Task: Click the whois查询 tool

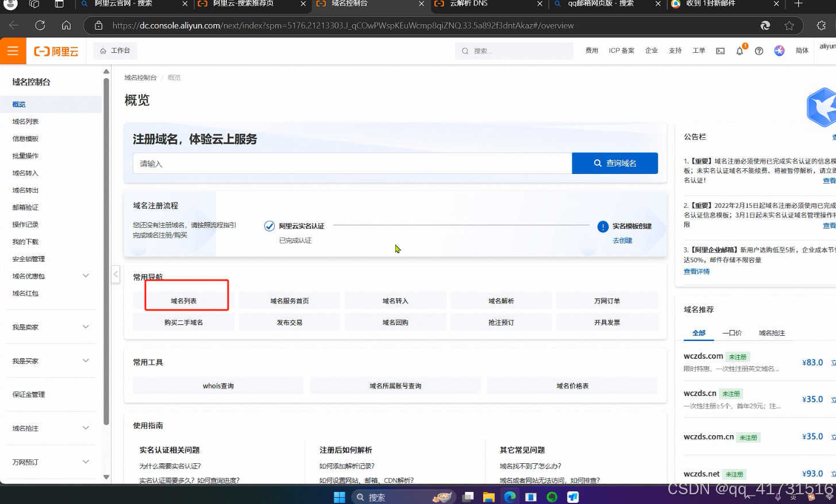Action: coord(218,386)
